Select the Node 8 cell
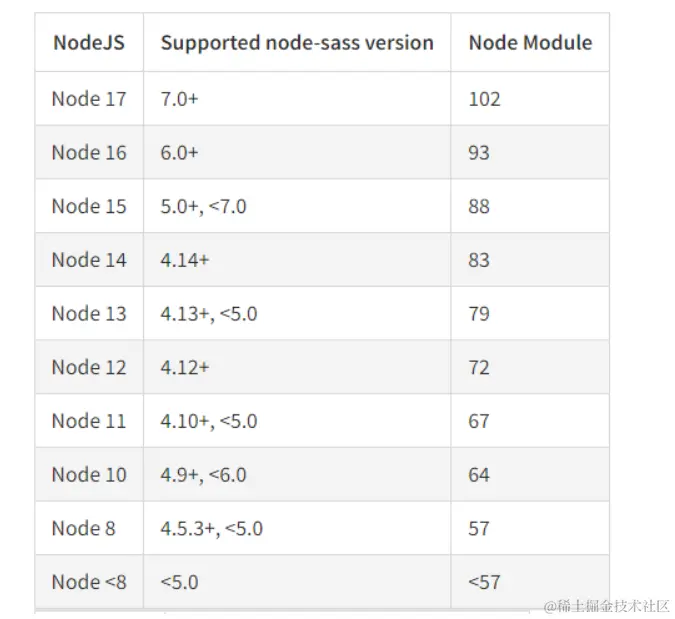The image size is (675, 619). tap(84, 528)
